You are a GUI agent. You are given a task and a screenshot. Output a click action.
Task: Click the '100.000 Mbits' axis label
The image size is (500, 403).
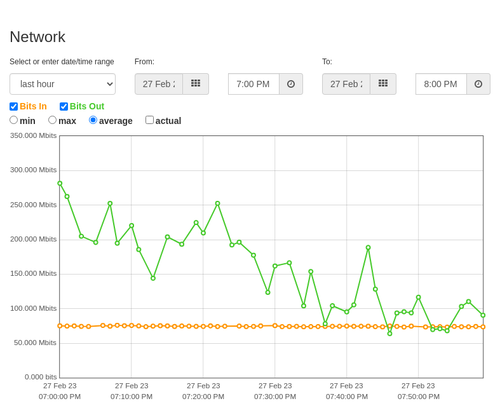33,308
